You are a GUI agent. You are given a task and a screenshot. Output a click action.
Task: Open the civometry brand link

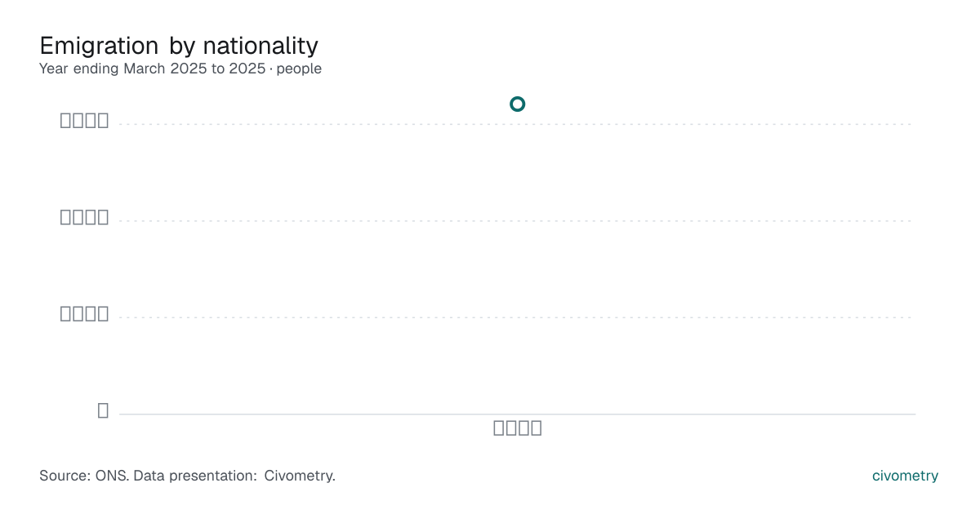tap(905, 476)
